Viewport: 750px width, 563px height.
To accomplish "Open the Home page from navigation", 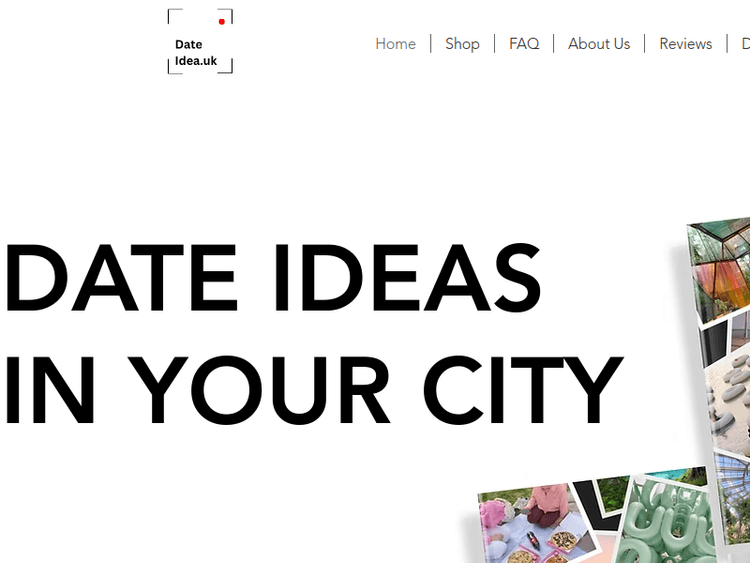I will [x=395, y=44].
